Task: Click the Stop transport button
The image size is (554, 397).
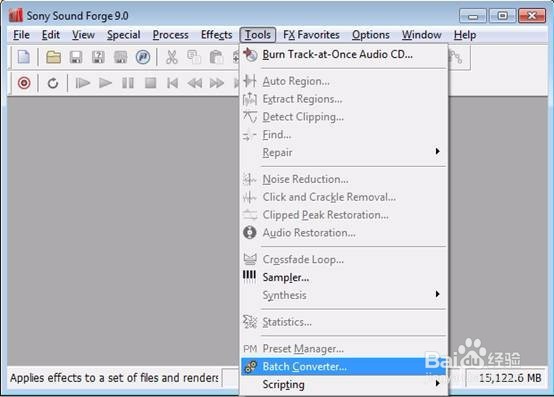Action: click(x=151, y=83)
